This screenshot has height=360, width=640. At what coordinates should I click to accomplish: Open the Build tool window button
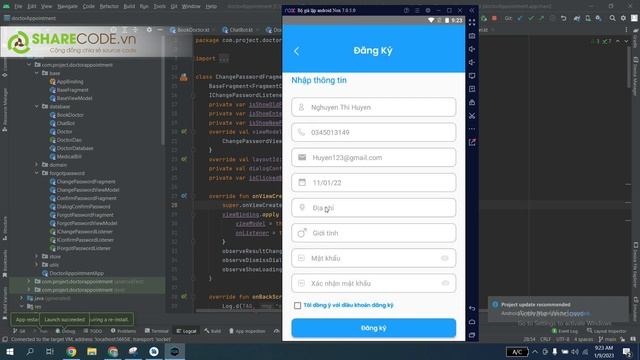tap(213, 331)
